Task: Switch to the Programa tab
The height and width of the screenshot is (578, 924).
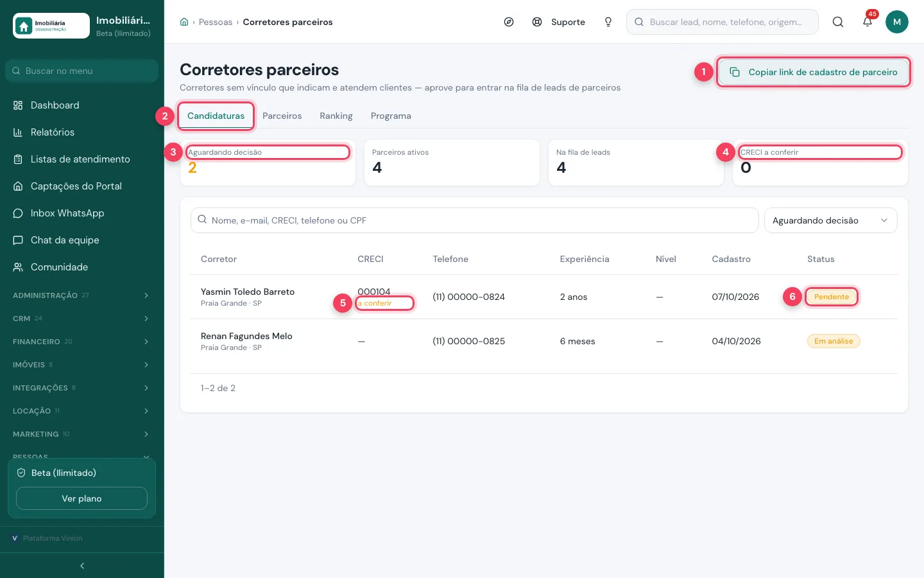Action: click(391, 116)
